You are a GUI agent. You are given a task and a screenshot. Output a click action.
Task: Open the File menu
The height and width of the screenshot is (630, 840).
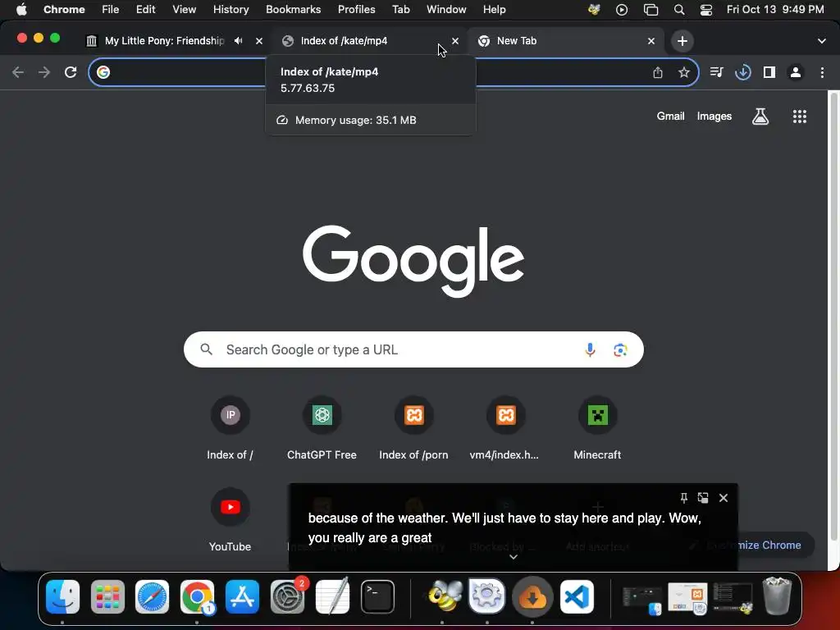tap(111, 10)
